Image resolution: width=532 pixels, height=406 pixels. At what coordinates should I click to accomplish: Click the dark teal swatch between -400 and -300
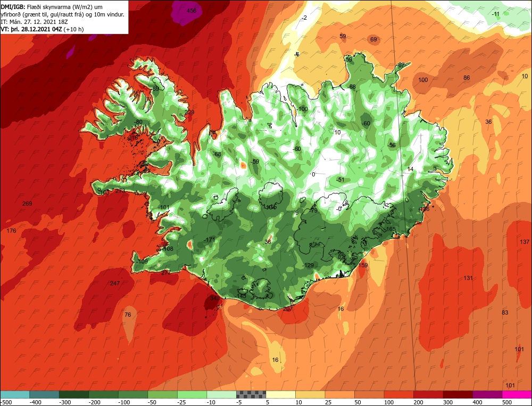click(x=44, y=394)
